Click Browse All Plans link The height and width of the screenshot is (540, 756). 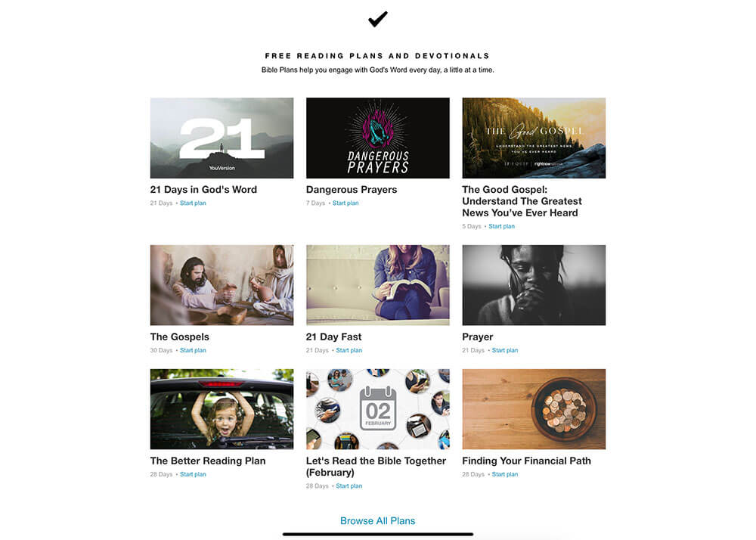pyautogui.click(x=377, y=520)
